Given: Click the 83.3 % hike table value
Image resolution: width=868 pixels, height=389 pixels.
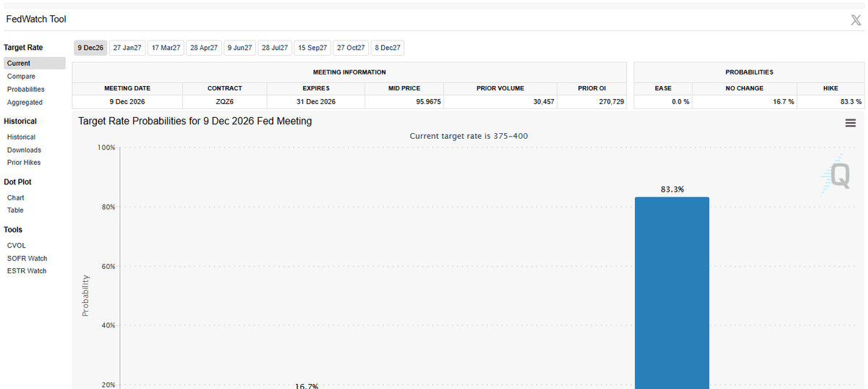Looking at the screenshot, I should pyautogui.click(x=851, y=102).
